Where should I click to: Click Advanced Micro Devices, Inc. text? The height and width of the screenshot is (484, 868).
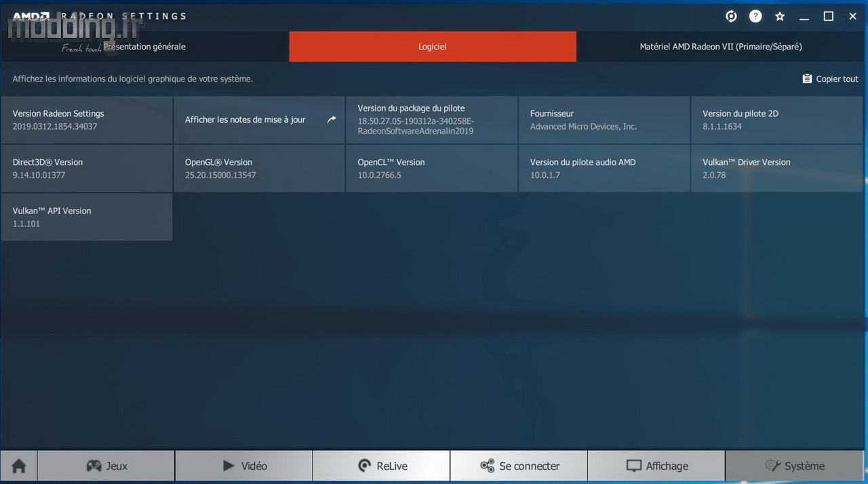[x=583, y=126]
